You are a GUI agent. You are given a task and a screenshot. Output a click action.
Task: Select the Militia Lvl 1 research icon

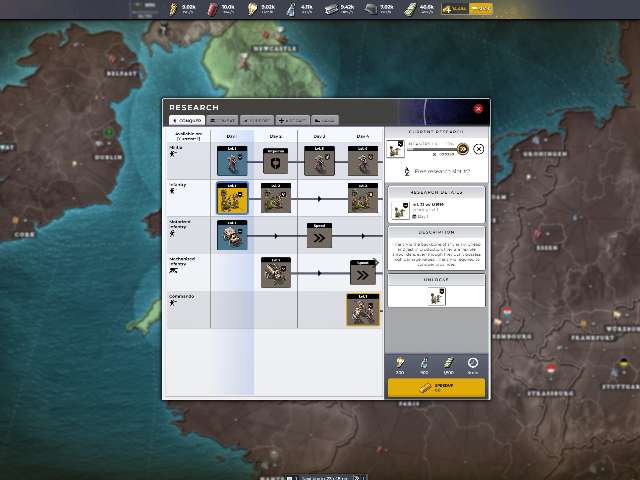pos(232,160)
